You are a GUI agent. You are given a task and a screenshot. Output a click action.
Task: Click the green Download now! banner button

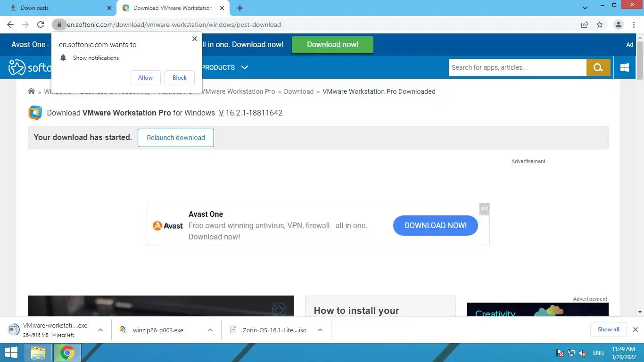pos(332,45)
